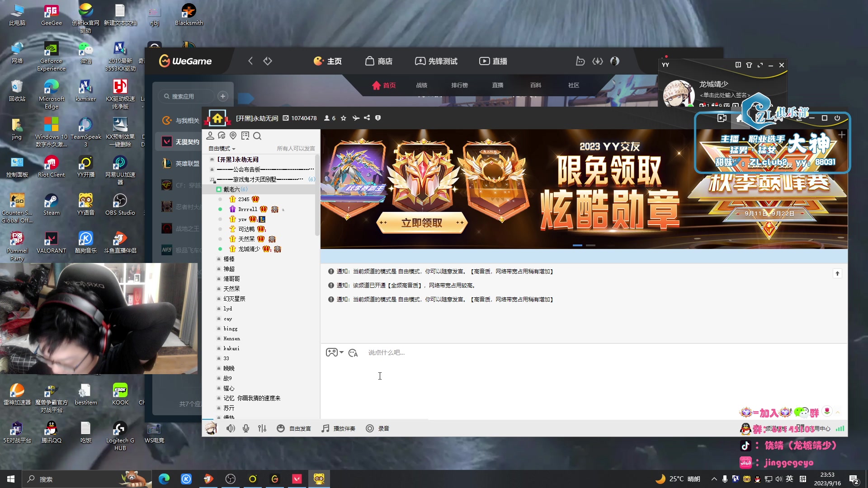Share the channel via share icon
This screenshot has height=488, width=868.
(x=367, y=118)
